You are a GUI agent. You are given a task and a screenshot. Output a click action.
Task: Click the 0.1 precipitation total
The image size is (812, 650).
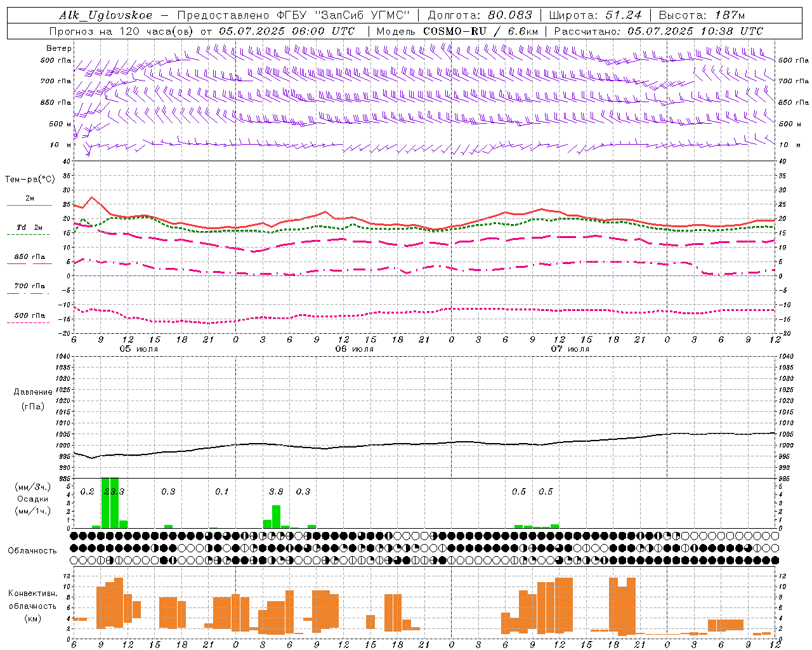(221, 491)
